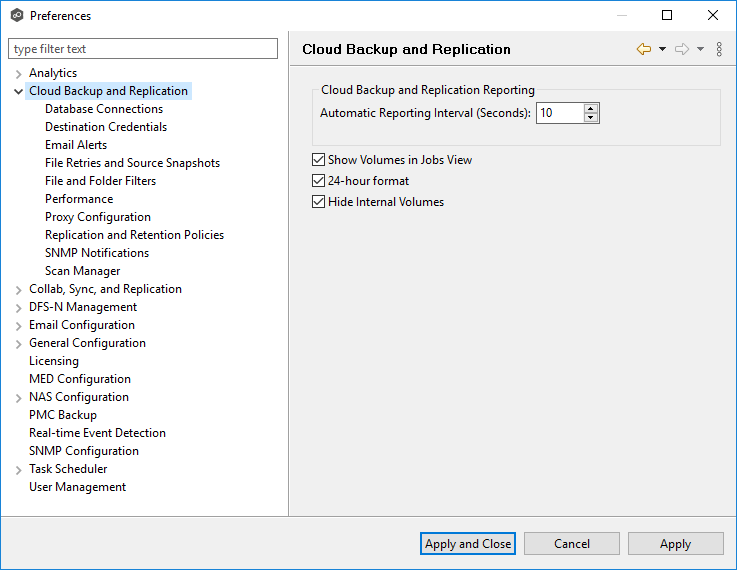The image size is (737, 570).
Task: Select Database Connections in the tree
Action: point(104,109)
